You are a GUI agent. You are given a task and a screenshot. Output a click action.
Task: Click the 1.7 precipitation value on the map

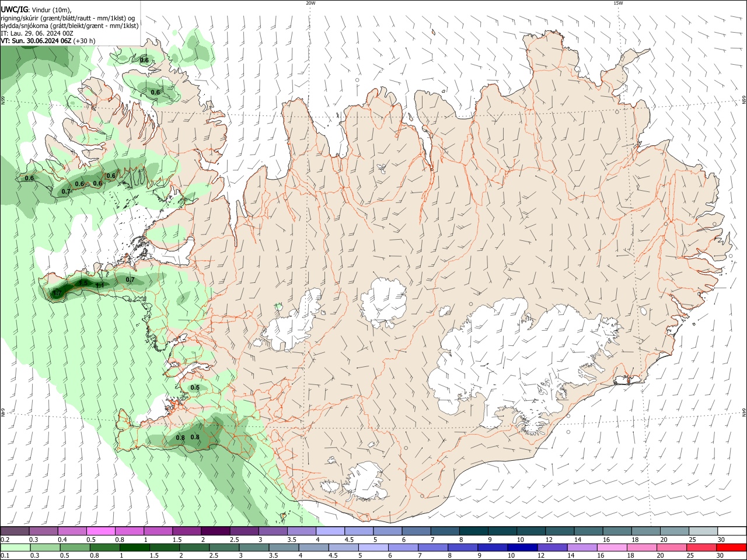tap(57, 293)
